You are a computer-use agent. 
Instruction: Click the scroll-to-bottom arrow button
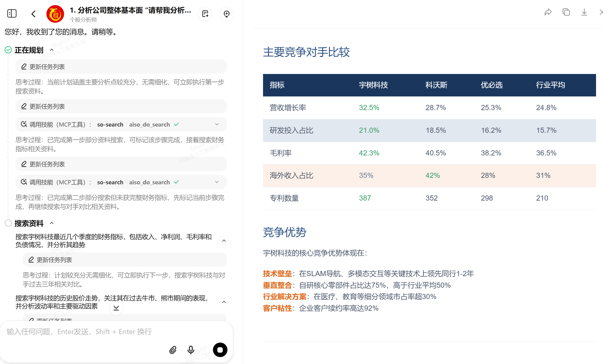[116, 308]
